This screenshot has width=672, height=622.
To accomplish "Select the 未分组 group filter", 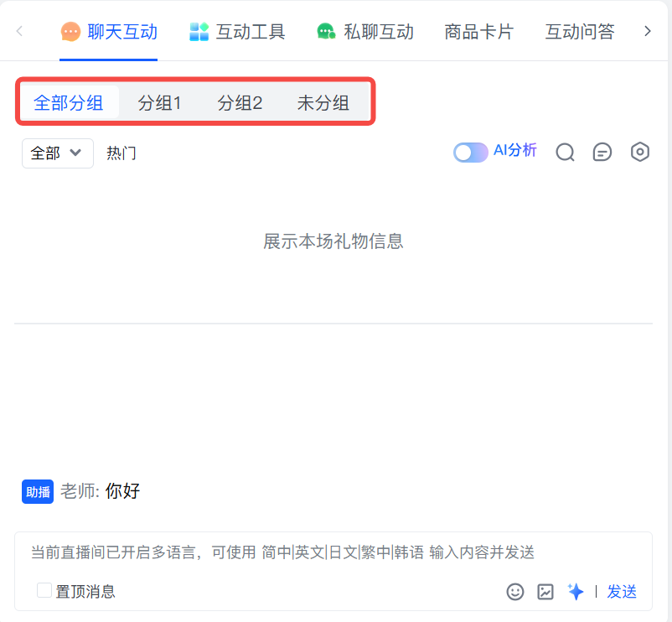I will tap(323, 103).
